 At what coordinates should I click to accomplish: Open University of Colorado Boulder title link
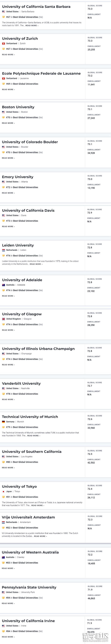pos(30,142)
